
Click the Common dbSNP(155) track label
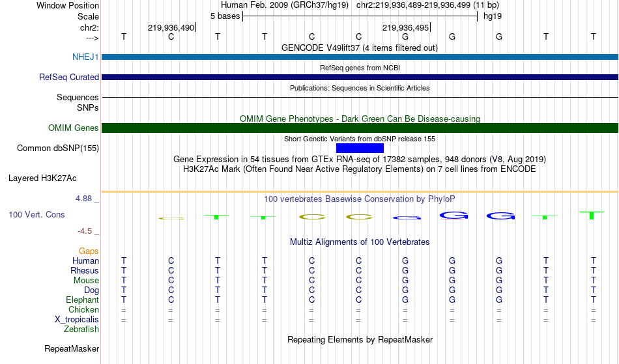pyautogui.click(x=58, y=148)
